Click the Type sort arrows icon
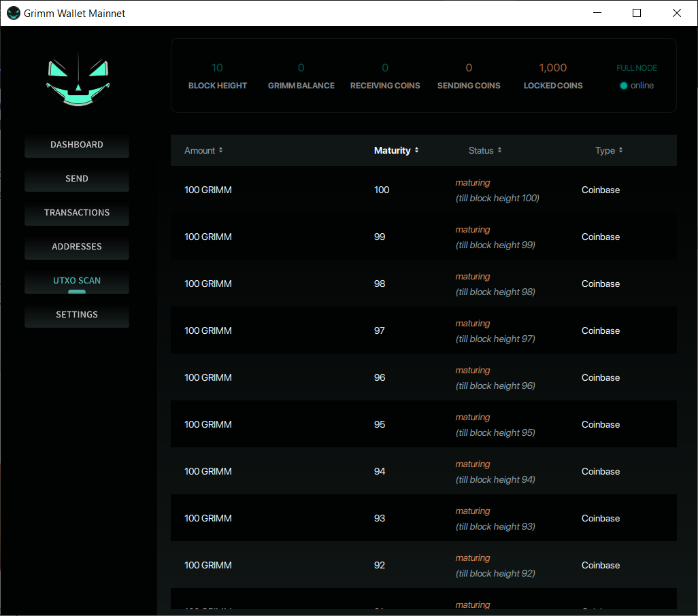Image resolution: width=698 pixels, height=616 pixels. pyautogui.click(x=620, y=150)
